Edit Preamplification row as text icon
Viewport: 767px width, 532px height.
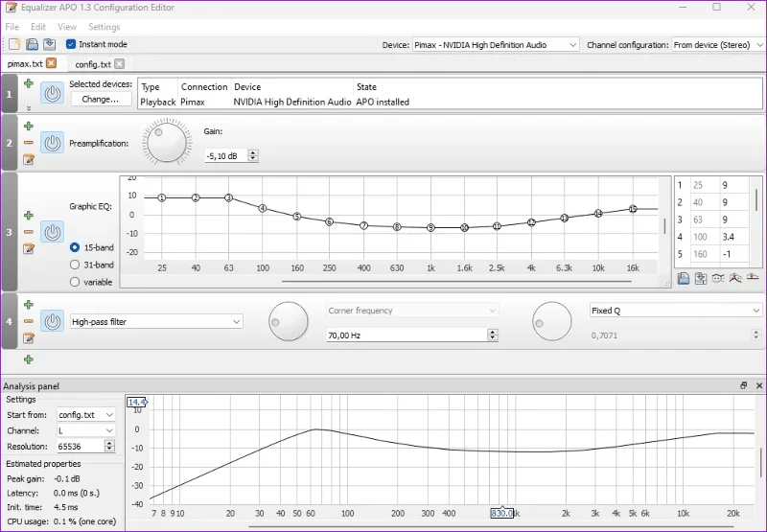click(x=29, y=159)
